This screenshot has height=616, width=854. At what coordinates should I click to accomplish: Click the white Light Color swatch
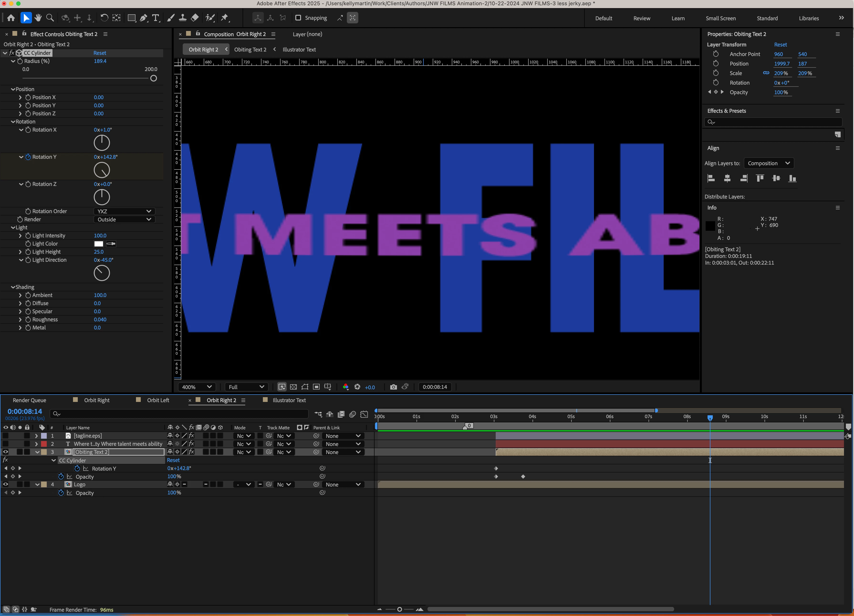(99, 244)
